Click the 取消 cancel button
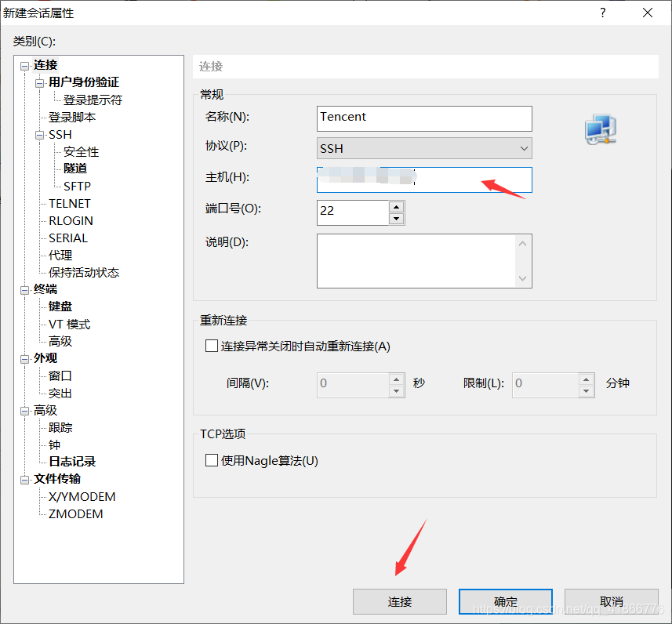The width and height of the screenshot is (672, 624). [611, 601]
